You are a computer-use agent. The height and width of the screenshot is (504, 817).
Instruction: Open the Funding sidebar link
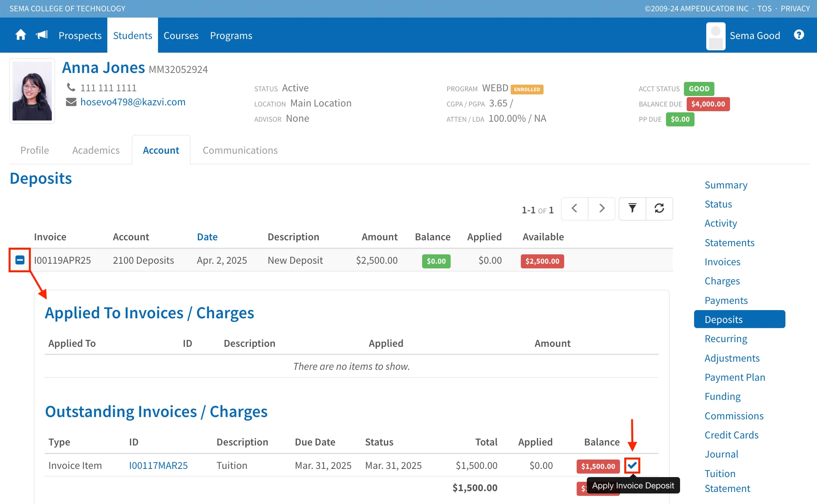tap(722, 396)
